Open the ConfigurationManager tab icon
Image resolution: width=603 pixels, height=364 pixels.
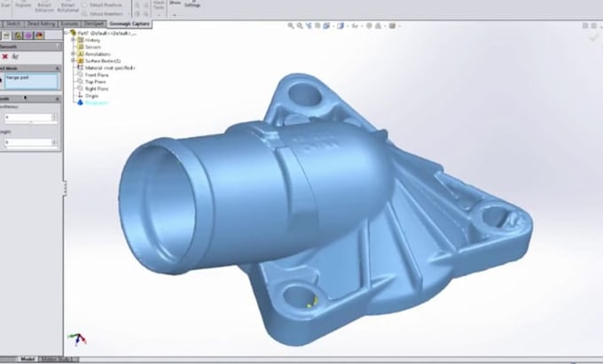tap(18, 35)
